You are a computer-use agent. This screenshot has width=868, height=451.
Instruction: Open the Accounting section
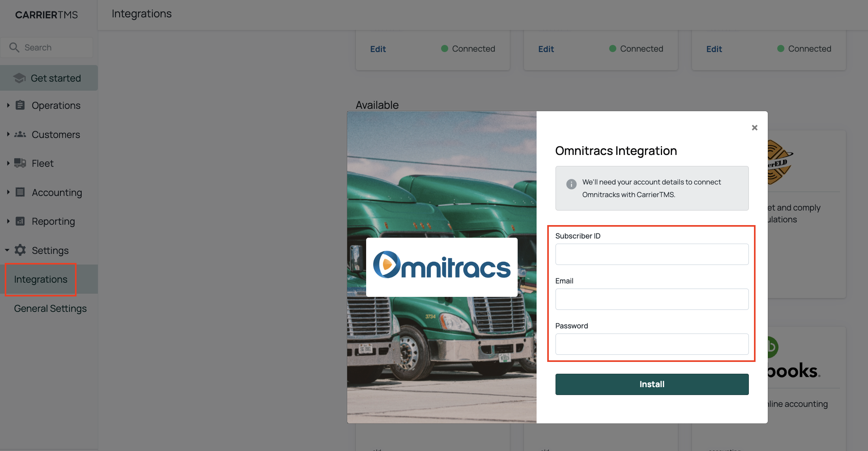(57, 192)
